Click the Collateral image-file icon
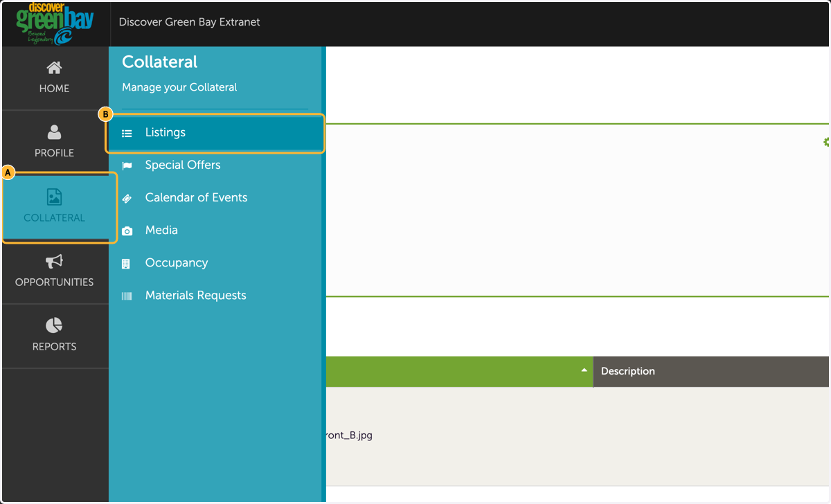This screenshot has width=831, height=504. coord(54,197)
